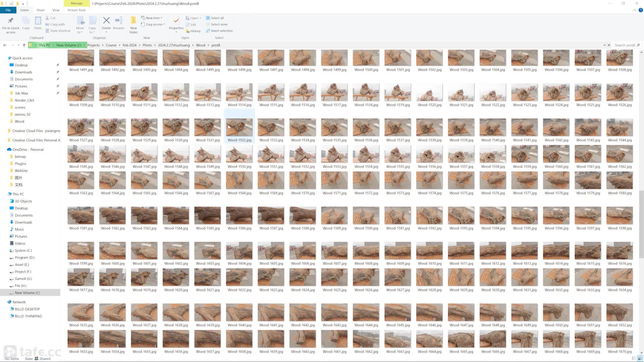
Task: Open the New item dropdown
Action: pyautogui.click(x=152, y=18)
